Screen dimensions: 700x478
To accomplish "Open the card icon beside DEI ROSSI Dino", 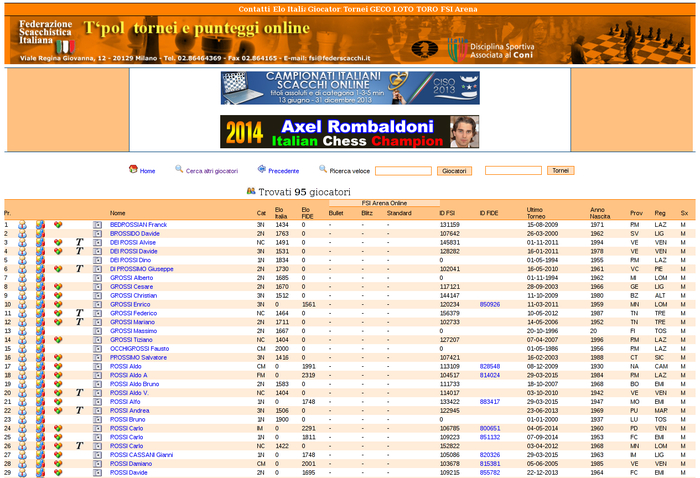I will pyautogui.click(x=97, y=260).
